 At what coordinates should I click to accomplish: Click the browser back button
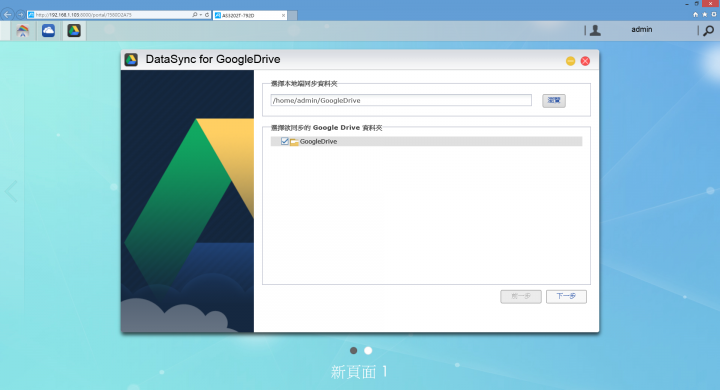[7, 15]
